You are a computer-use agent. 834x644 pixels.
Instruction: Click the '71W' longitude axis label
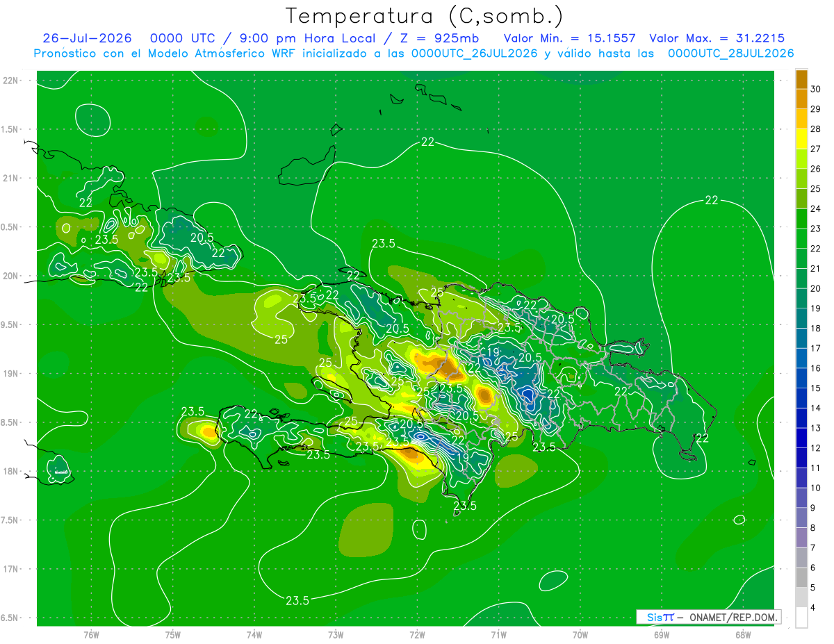pyautogui.click(x=498, y=634)
